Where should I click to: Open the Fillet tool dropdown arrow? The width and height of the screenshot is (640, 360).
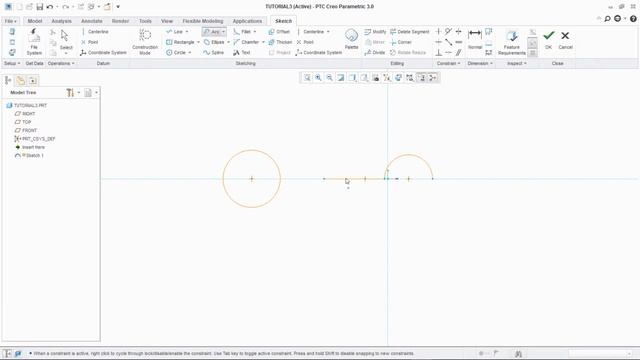(x=255, y=31)
